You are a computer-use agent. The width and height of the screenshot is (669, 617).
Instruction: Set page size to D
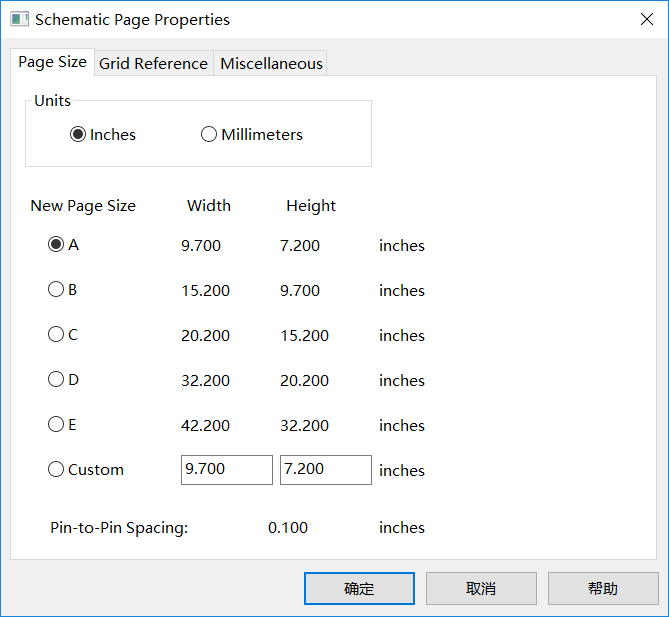[x=56, y=380]
